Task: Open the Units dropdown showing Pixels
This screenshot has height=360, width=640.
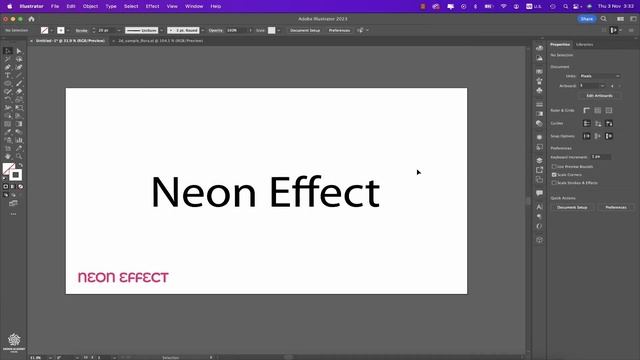Action: pos(600,76)
